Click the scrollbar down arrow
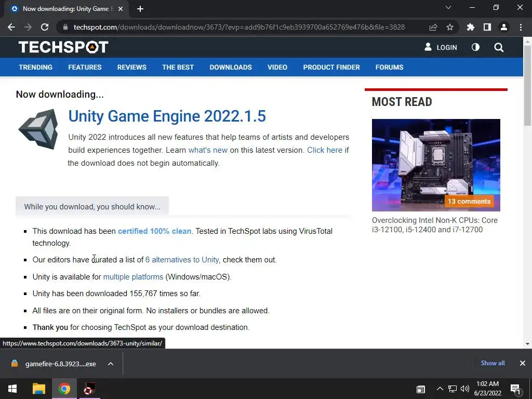Image resolution: width=532 pixels, height=399 pixels. [527, 344]
